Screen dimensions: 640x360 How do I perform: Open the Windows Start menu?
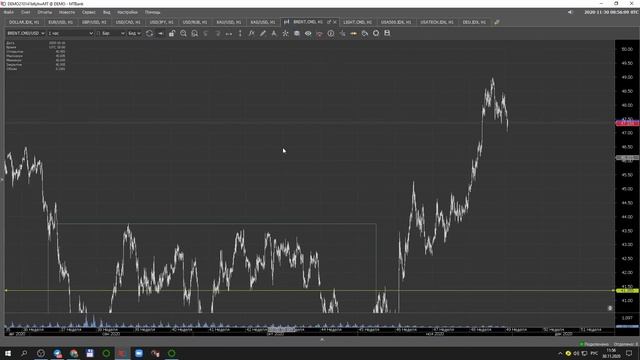[8, 353]
